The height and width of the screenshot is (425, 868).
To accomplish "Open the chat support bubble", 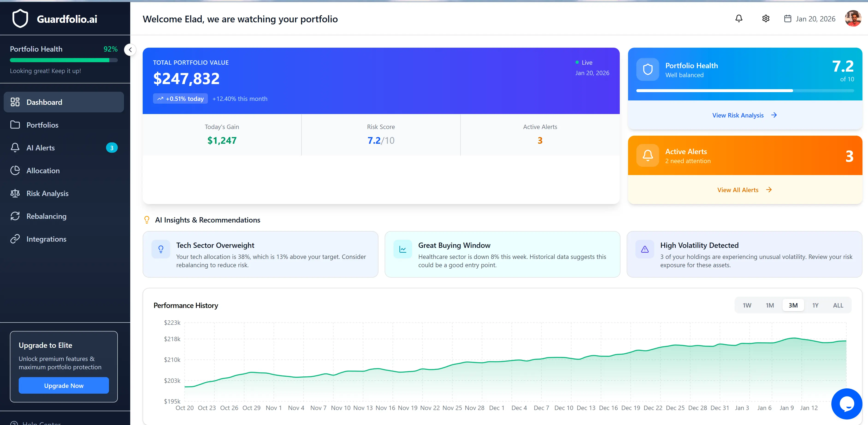I will tap(847, 404).
